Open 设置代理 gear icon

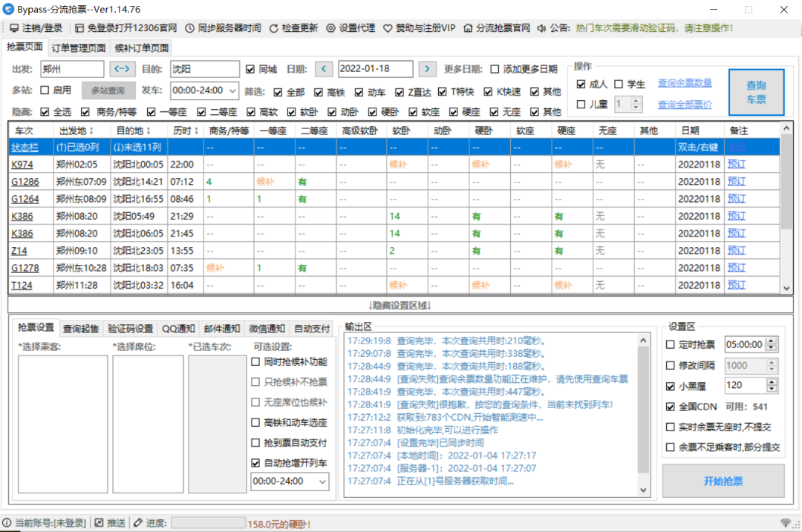[x=331, y=28]
